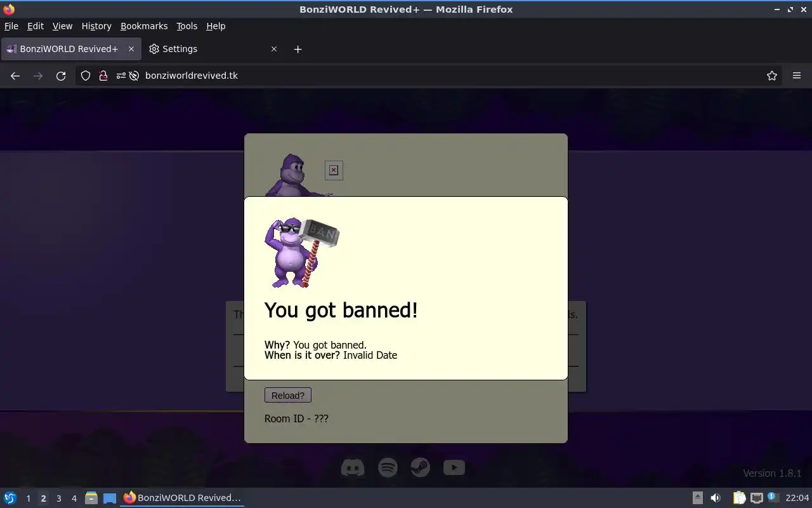
Task: Click the show desktop taskbar icon
Action: (x=110, y=498)
